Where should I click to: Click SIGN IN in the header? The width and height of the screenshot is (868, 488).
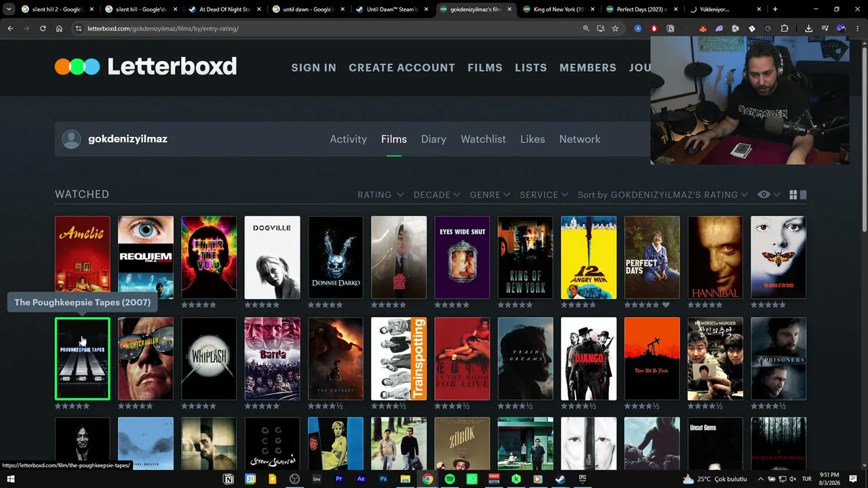click(x=313, y=68)
